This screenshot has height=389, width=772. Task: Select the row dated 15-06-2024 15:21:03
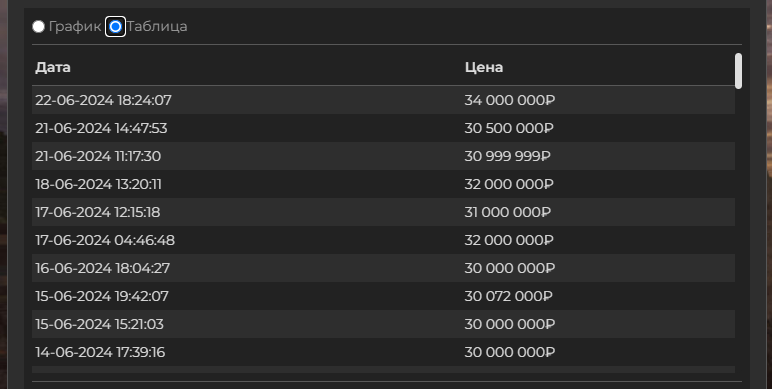[384, 324]
